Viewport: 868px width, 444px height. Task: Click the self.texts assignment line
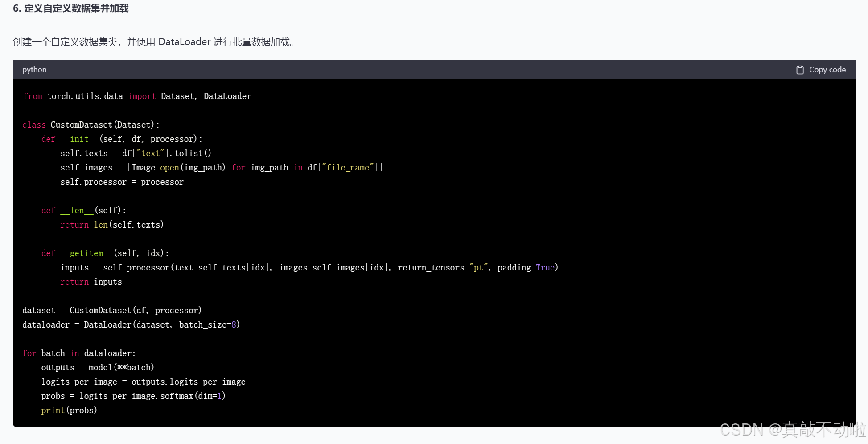pos(136,154)
